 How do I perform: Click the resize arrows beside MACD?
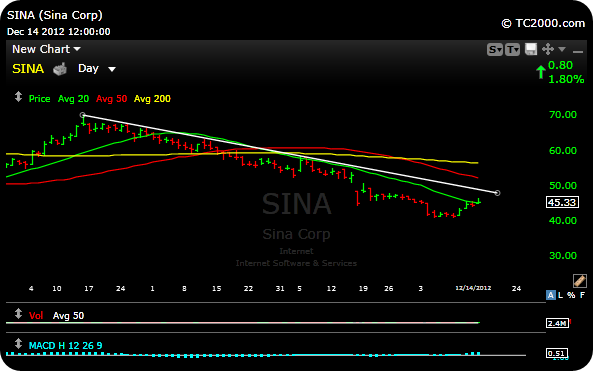(x=18, y=343)
